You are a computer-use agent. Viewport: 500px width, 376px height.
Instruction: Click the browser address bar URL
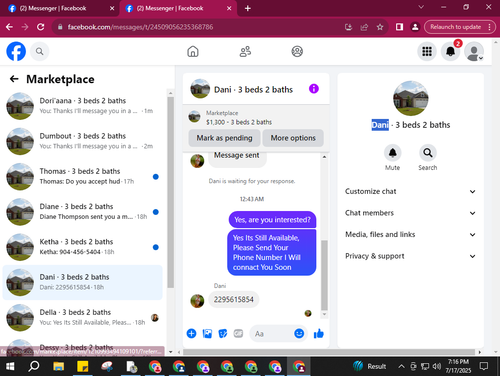[140, 27]
